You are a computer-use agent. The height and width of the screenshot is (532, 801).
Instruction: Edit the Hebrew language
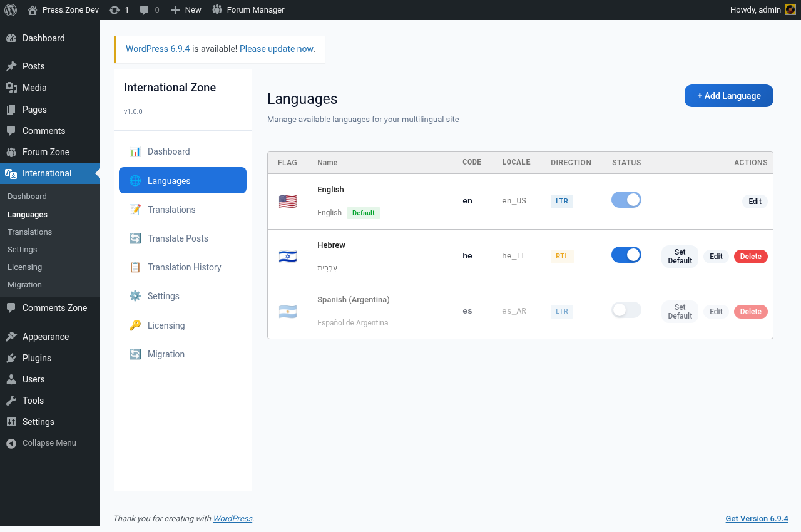[x=717, y=257]
